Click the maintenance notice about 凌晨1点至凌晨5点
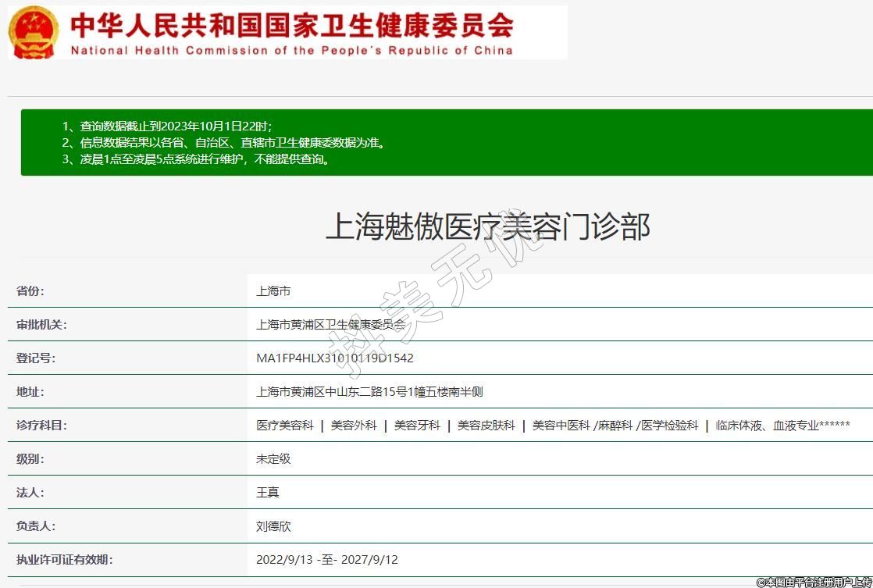The height and width of the screenshot is (588, 873). (198, 159)
